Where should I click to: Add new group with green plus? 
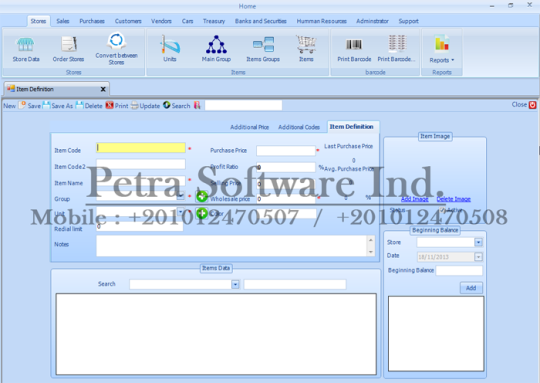pos(202,196)
